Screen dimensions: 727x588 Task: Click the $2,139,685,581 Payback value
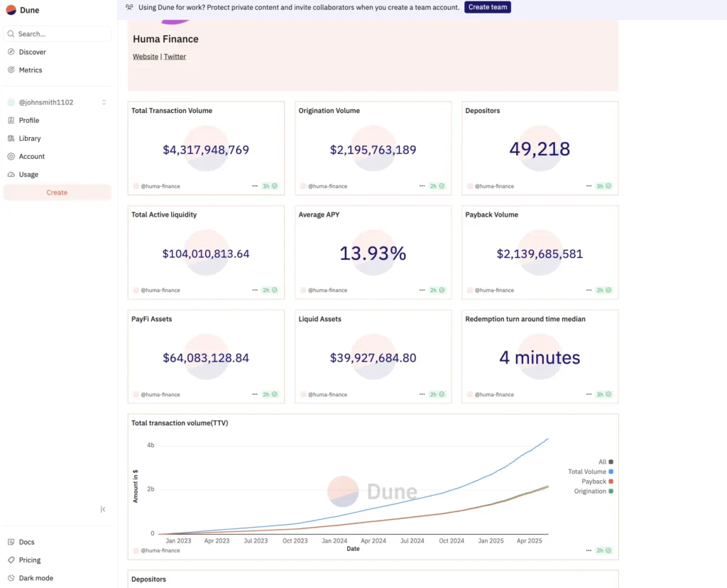pyautogui.click(x=540, y=254)
